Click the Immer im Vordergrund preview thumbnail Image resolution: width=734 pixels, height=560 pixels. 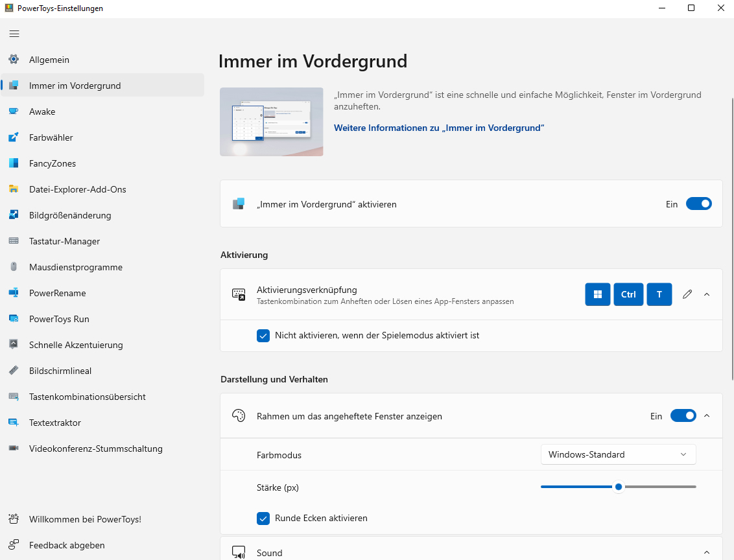(272, 122)
